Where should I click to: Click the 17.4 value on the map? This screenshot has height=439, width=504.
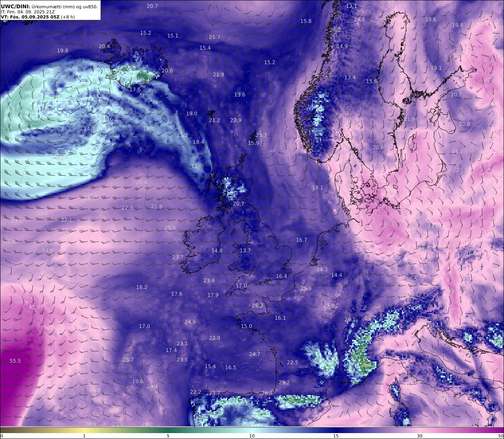pyautogui.click(x=171, y=350)
